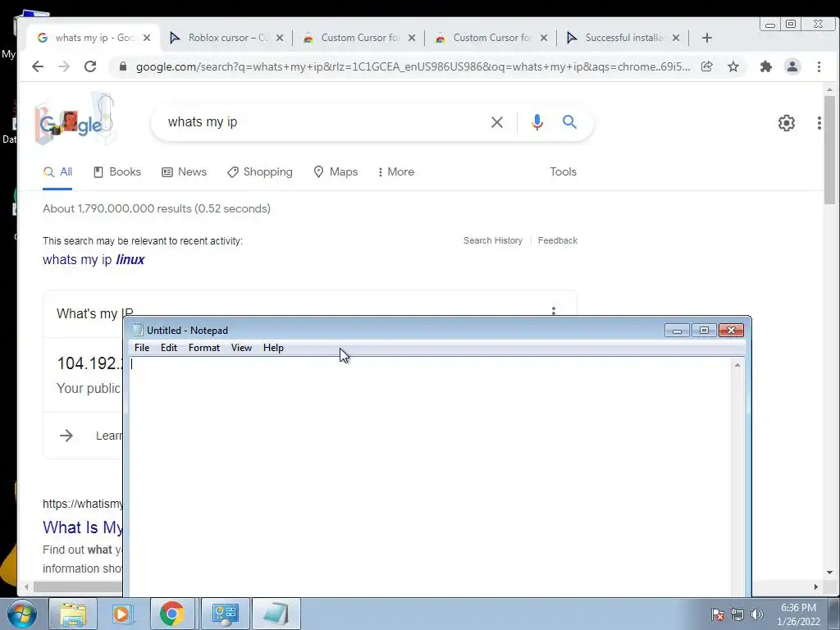Click Chrome horizontal scrollbar right arrow
This screenshot has height=630, width=840.
coord(816,587)
